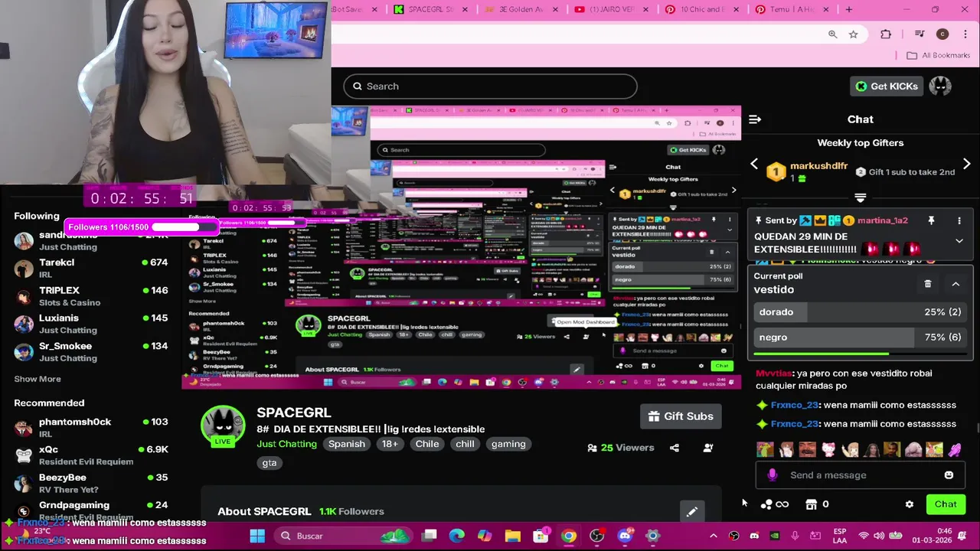Screen dimensions: 980x551
Task: Click the Spanish language tag
Action: tap(346, 444)
